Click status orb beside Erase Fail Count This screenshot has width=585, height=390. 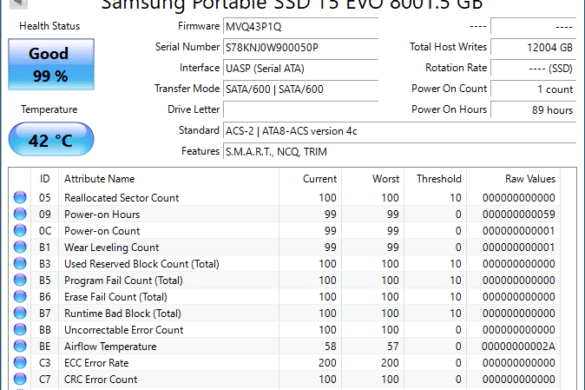click(x=20, y=296)
